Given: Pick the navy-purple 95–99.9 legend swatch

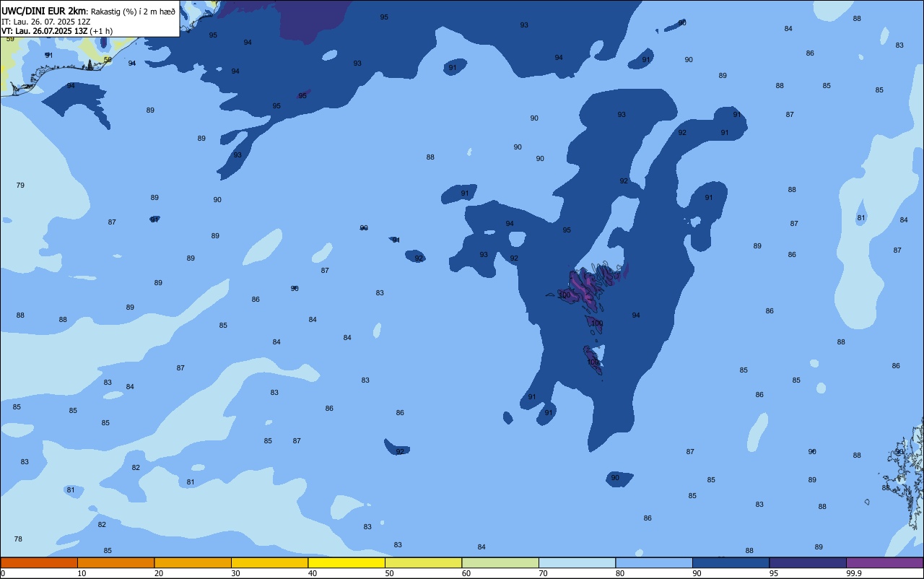Looking at the screenshot, I should pos(808,562).
